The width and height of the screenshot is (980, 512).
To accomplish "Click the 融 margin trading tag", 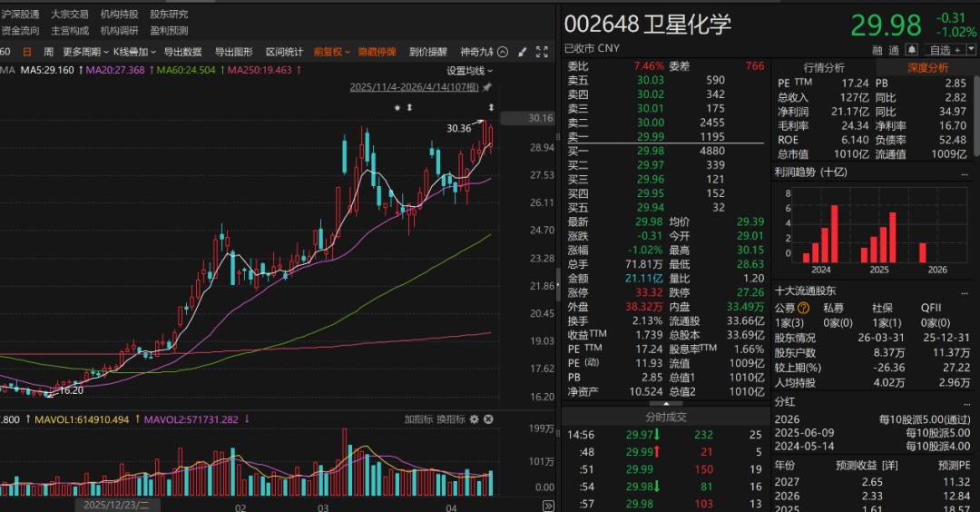I will coord(877,50).
